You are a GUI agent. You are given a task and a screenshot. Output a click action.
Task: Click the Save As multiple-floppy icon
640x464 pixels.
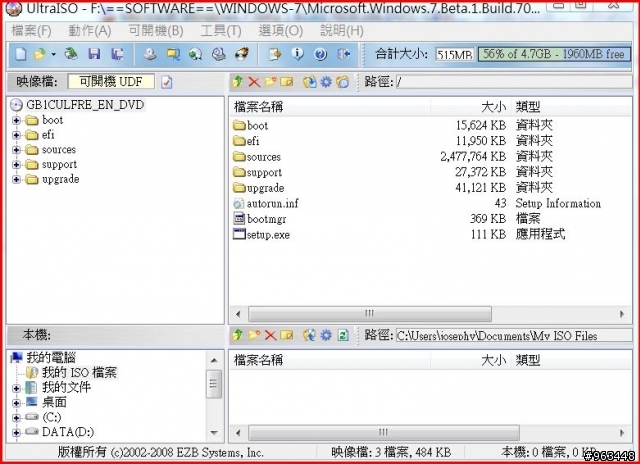[x=118, y=54]
